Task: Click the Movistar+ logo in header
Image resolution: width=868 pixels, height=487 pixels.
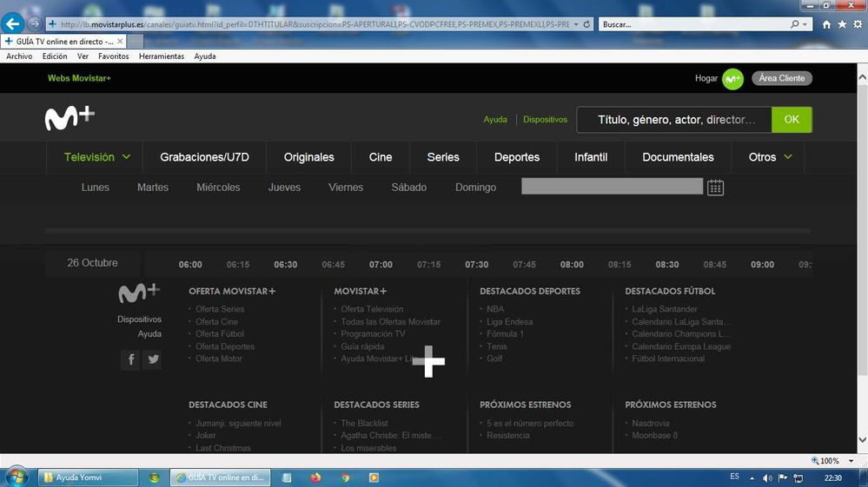Action: (x=70, y=119)
